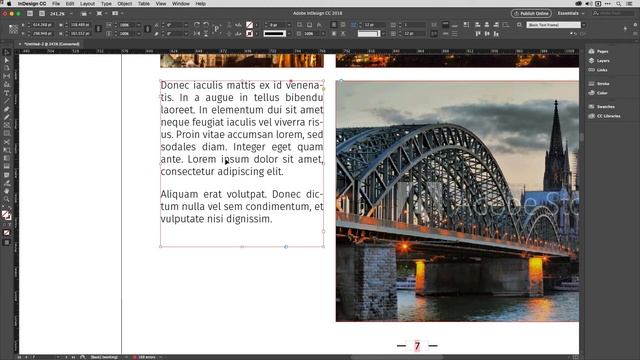The height and width of the screenshot is (360, 640).
Task: Select the Rectangle tool
Action: [x=7, y=134]
